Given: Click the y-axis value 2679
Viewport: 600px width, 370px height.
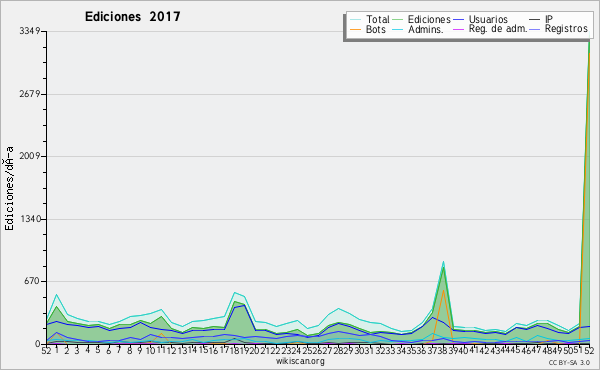Looking at the screenshot, I should point(30,94).
